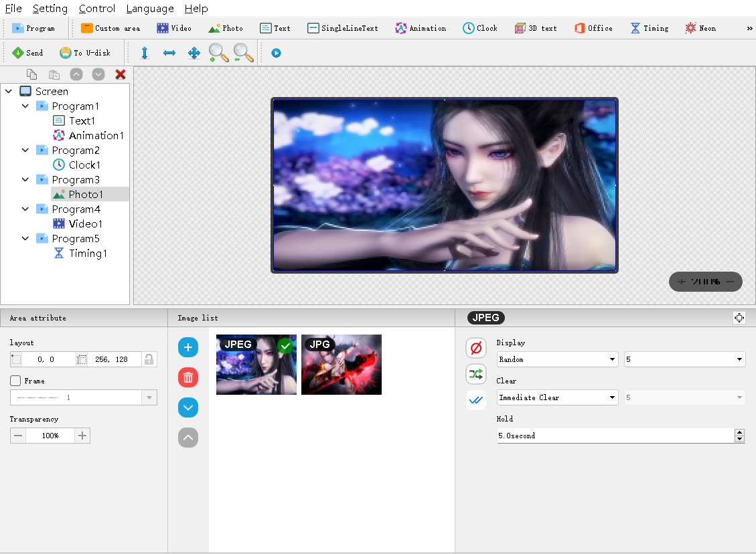
Task: Move image down in list
Action: pyautogui.click(x=188, y=407)
